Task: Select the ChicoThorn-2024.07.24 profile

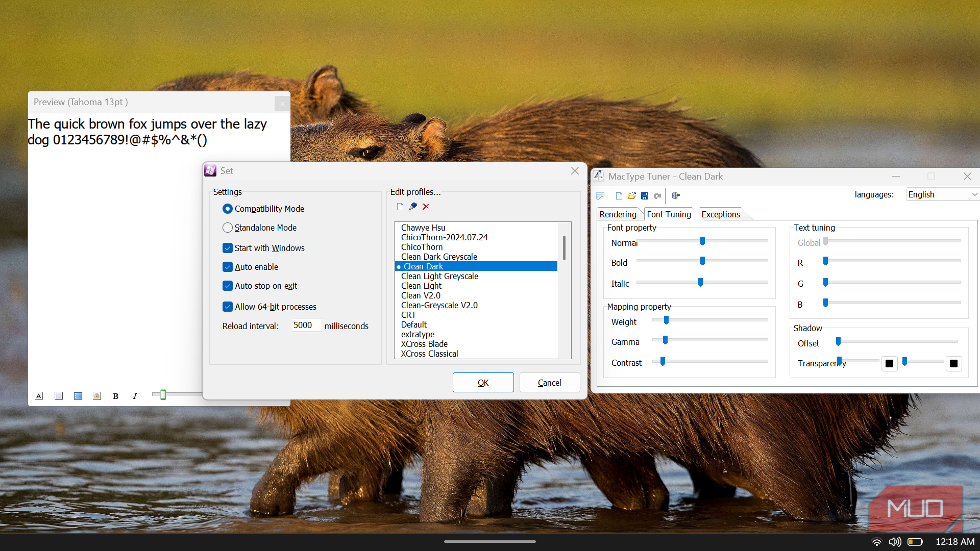Action: pyautogui.click(x=444, y=237)
